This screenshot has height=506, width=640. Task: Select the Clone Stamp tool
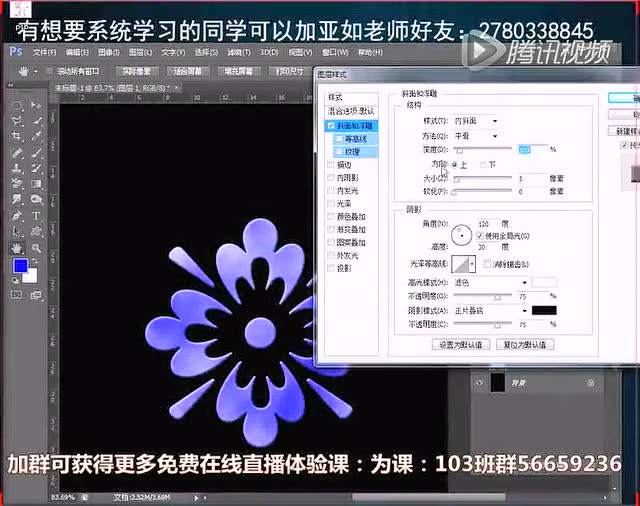coord(16,168)
